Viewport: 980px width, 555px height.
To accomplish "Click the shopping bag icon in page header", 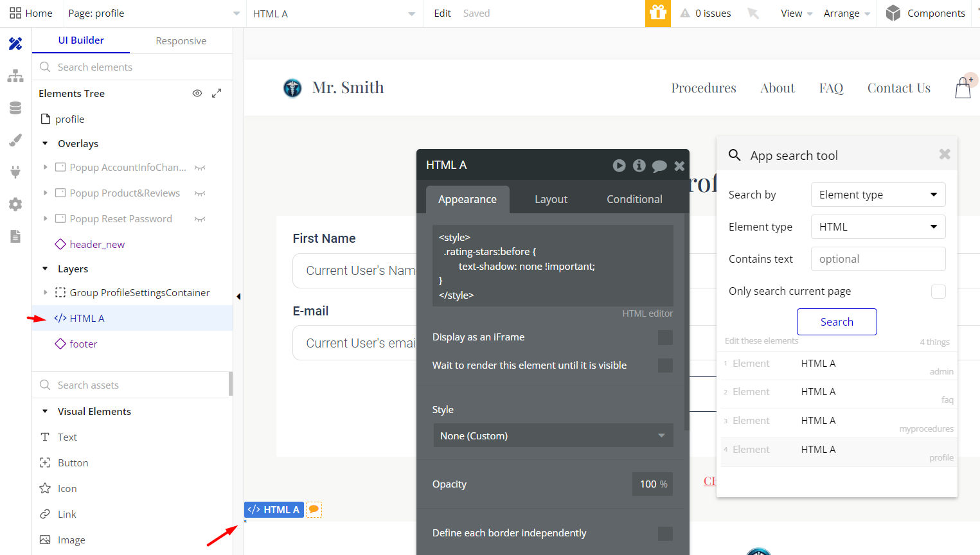I will coord(963,87).
